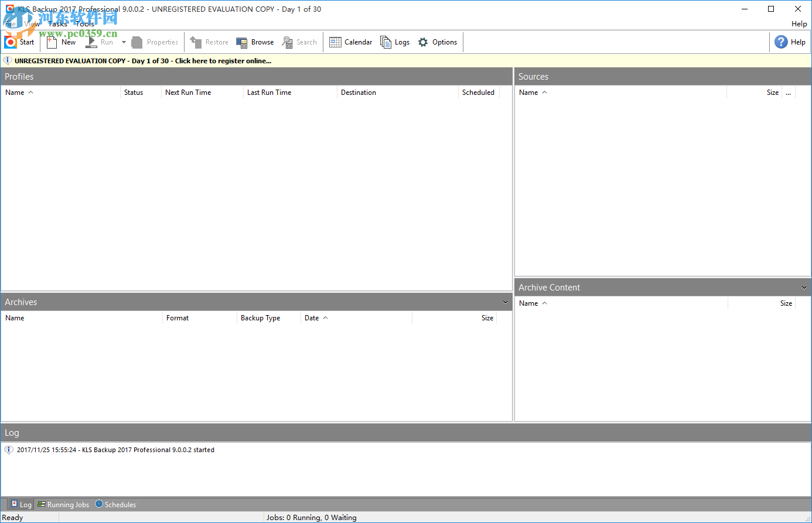Sort Profiles by the Scheduled column
812x523 pixels.
[479, 93]
